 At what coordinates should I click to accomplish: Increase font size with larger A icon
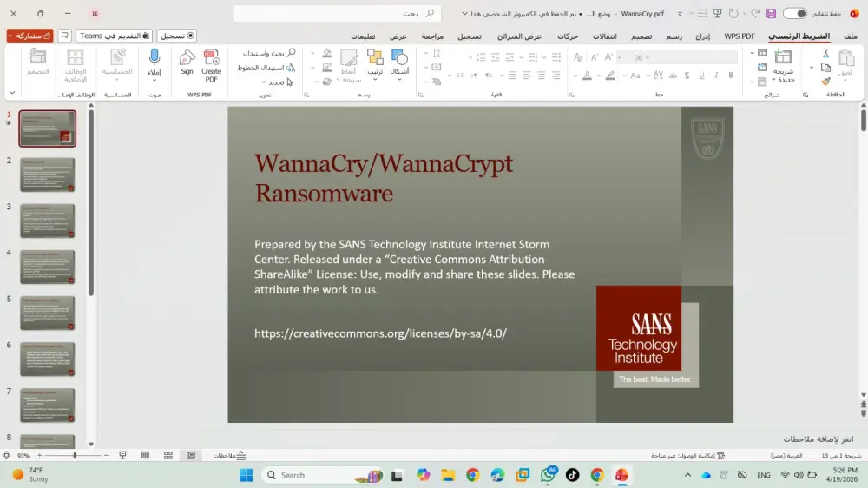608,57
